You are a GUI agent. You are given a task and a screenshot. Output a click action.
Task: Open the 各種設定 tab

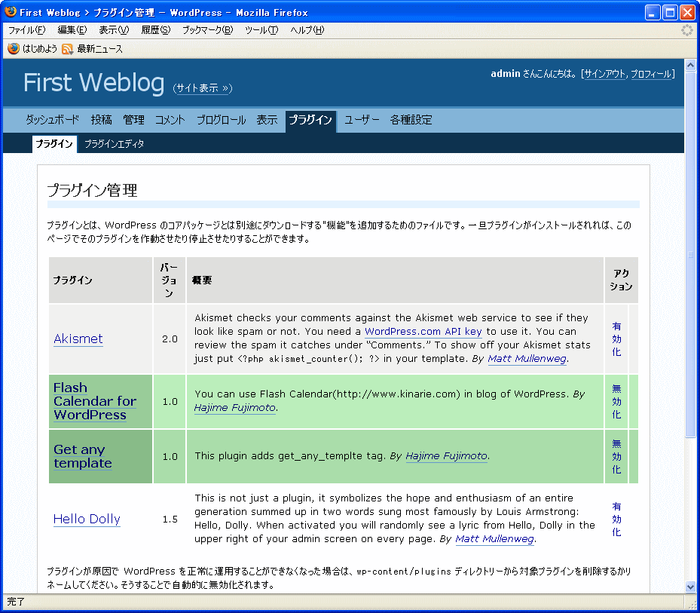(411, 120)
